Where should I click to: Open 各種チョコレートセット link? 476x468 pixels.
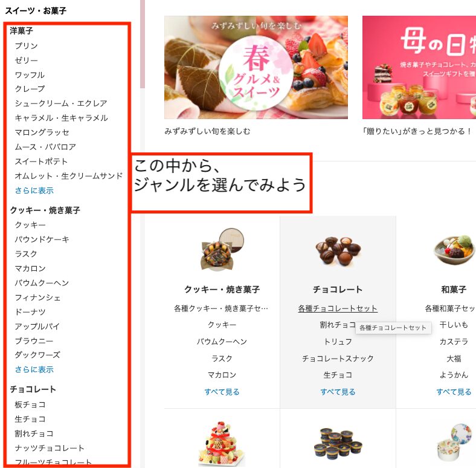point(338,308)
